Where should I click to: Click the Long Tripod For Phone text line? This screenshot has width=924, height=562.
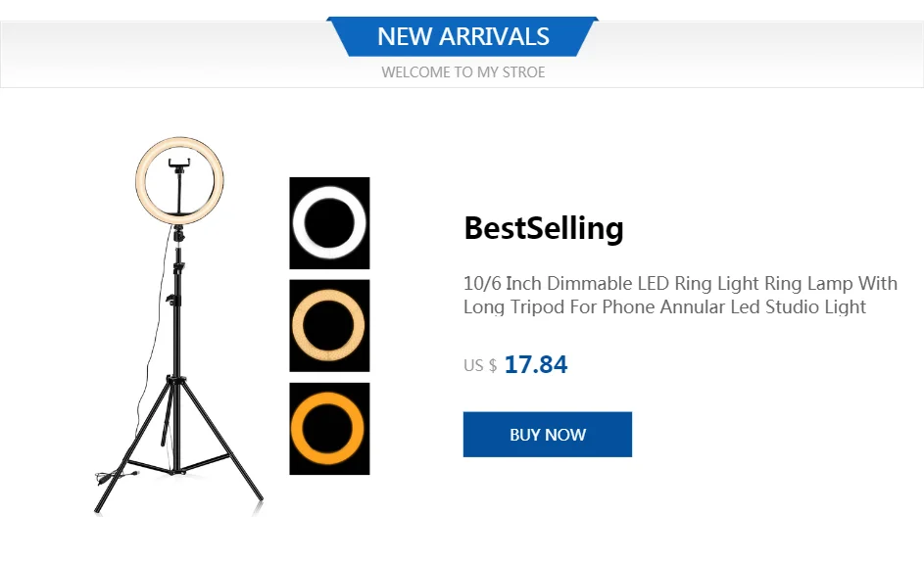[664, 307]
